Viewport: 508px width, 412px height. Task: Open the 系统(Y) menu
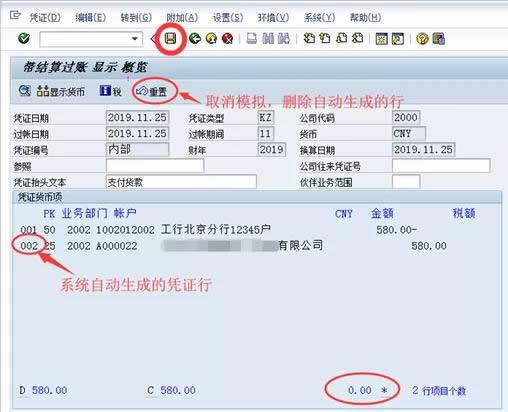click(x=319, y=17)
